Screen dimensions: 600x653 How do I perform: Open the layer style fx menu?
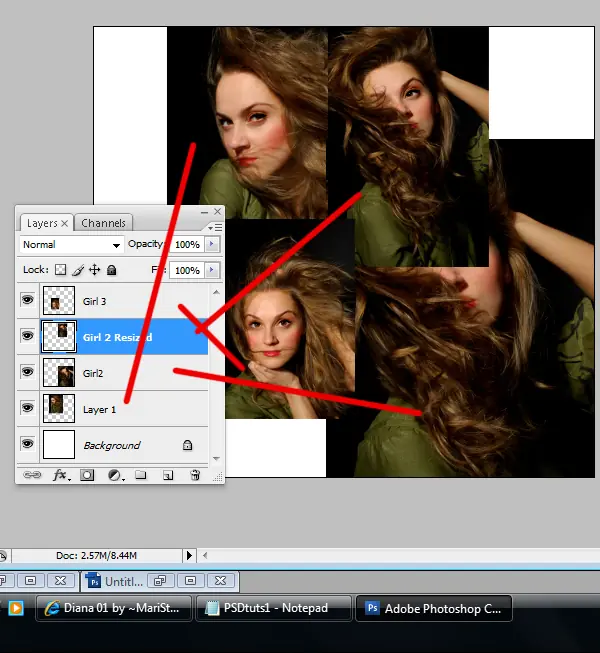(x=60, y=476)
